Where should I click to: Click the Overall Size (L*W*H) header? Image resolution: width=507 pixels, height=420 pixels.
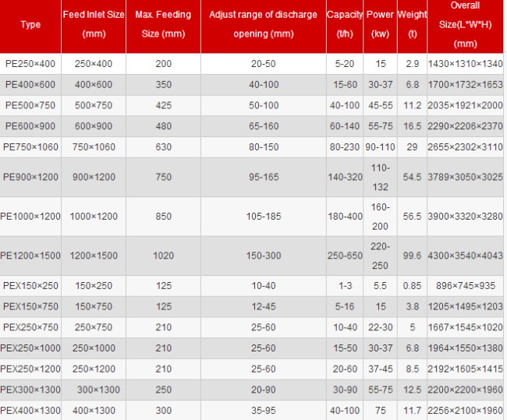(465, 25)
